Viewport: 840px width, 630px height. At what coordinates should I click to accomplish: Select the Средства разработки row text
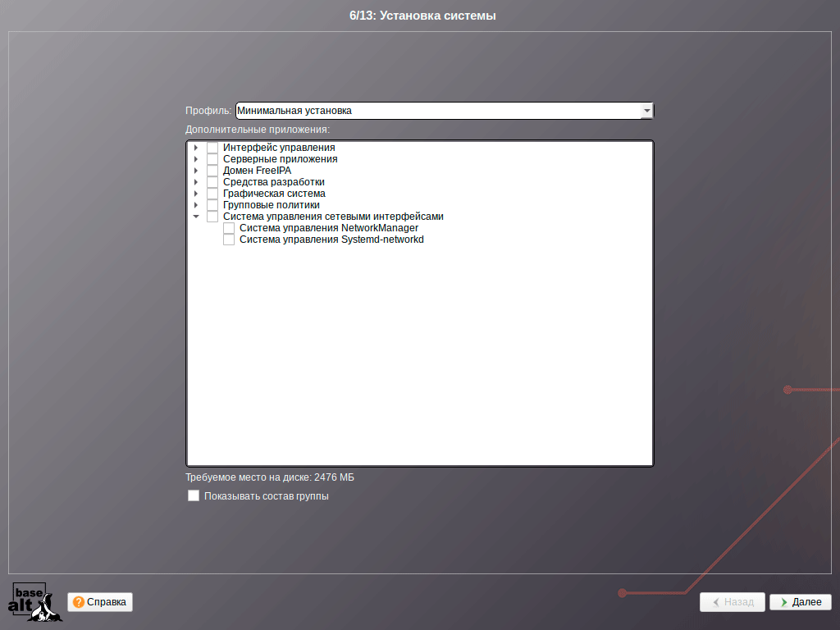coord(274,182)
